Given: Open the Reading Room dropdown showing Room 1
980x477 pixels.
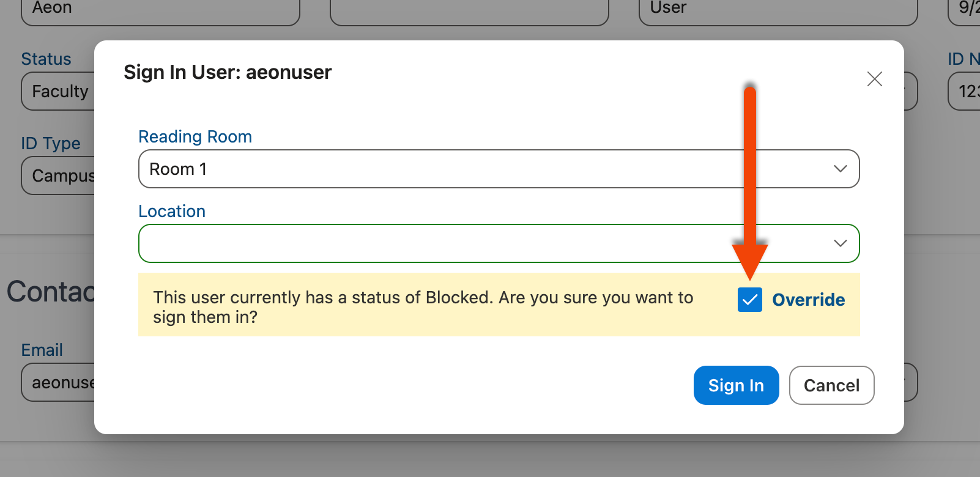Looking at the screenshot, I should point(483,169).
